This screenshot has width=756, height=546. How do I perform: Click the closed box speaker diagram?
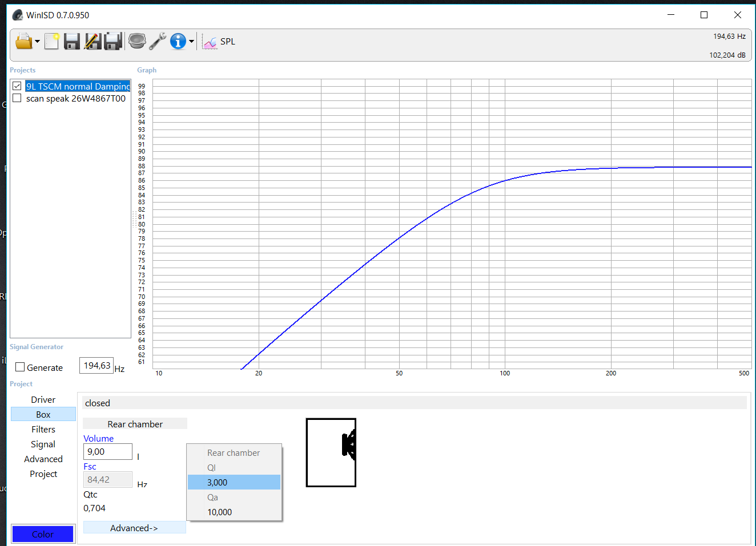(x=331, y=452)
